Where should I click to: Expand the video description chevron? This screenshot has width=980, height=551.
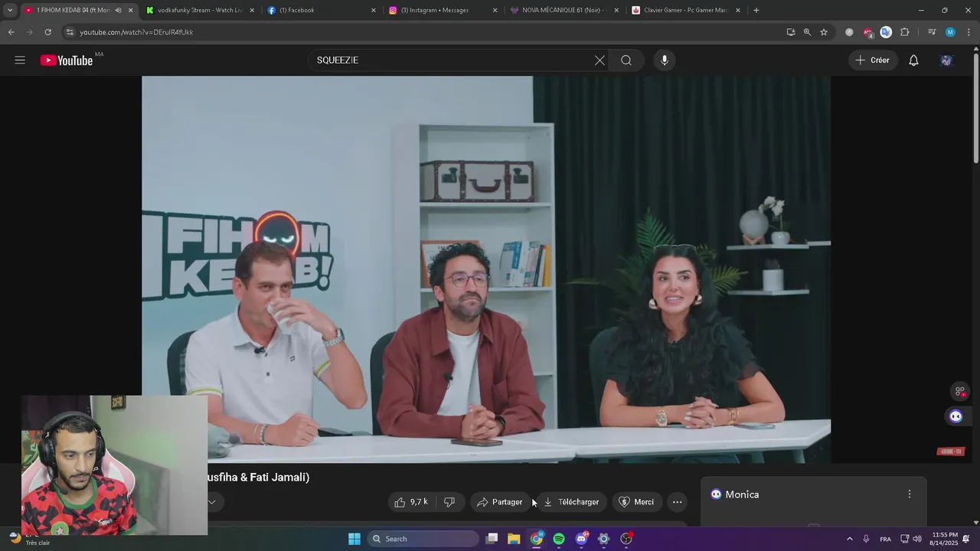211,502
